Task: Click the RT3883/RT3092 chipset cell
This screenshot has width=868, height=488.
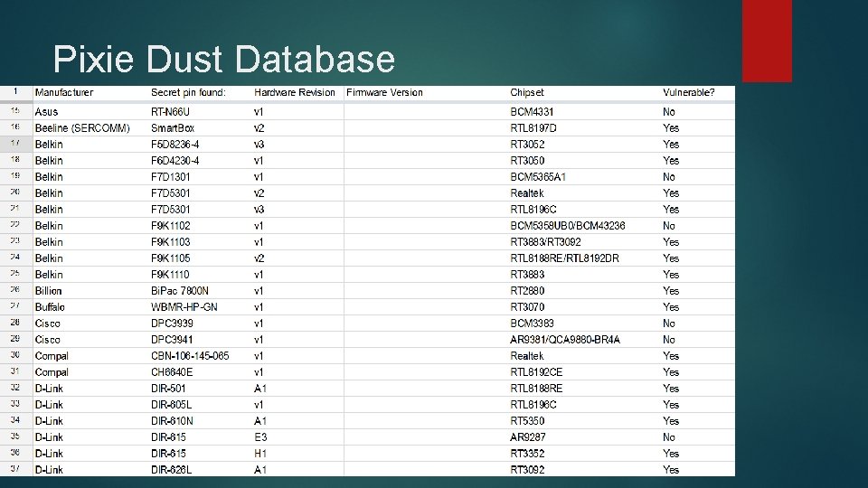Action: (x=545, y=242)
